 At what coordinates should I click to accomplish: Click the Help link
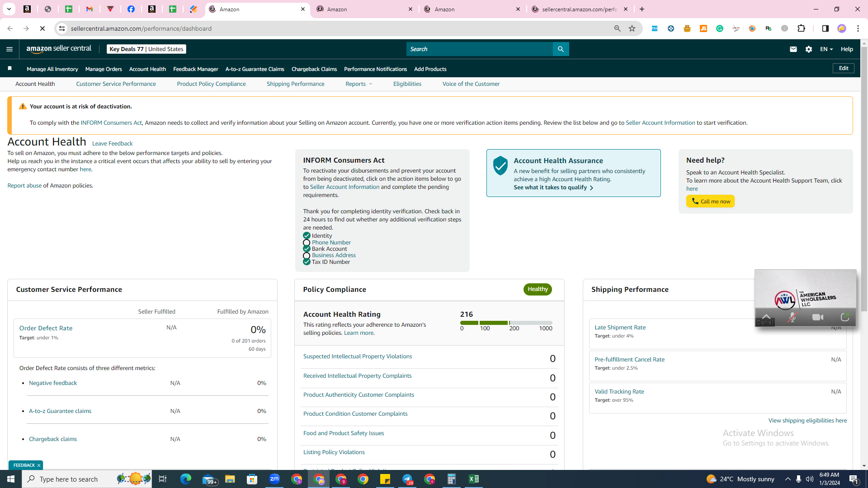click(x=847, y=49)
